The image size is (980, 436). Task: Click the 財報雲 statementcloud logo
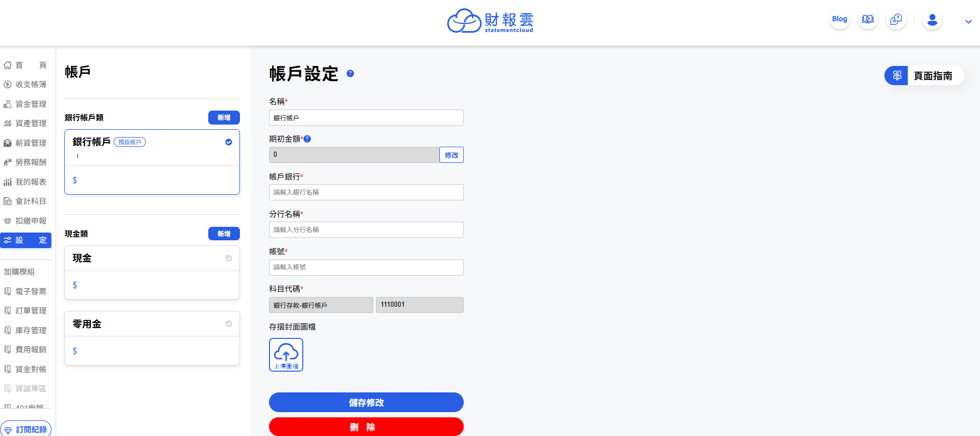click(x=490, y=21)
